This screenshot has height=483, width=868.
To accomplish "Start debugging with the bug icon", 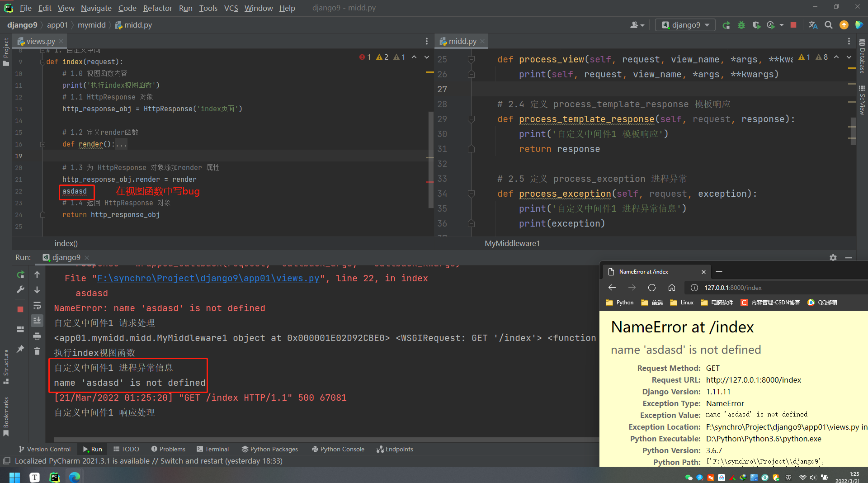I will [x=741, y=25].
